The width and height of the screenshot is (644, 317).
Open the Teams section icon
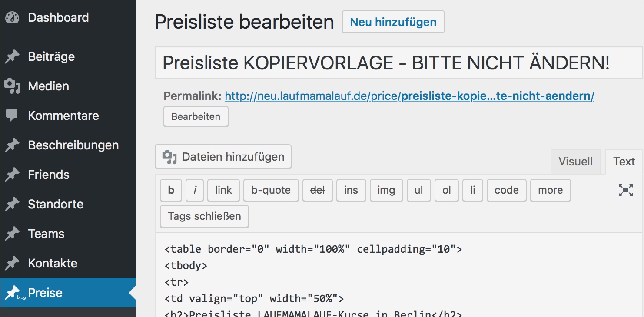[12, 233]
